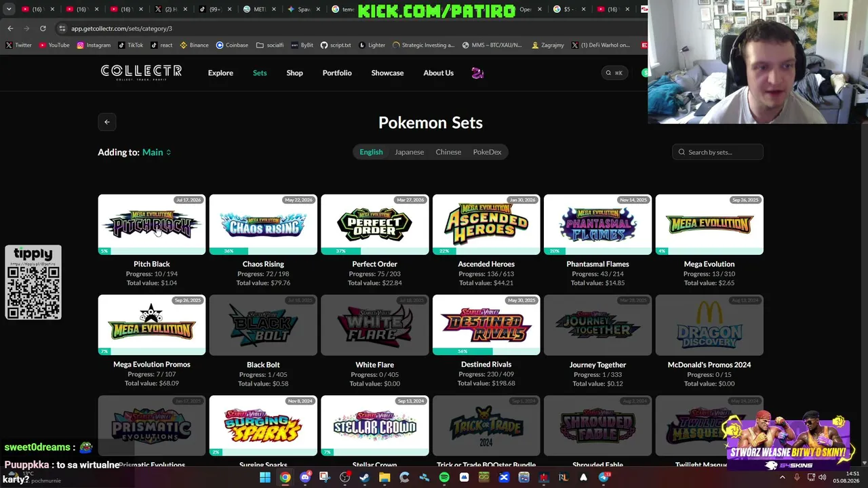Focus the Search by sets field

pos(717,152)
